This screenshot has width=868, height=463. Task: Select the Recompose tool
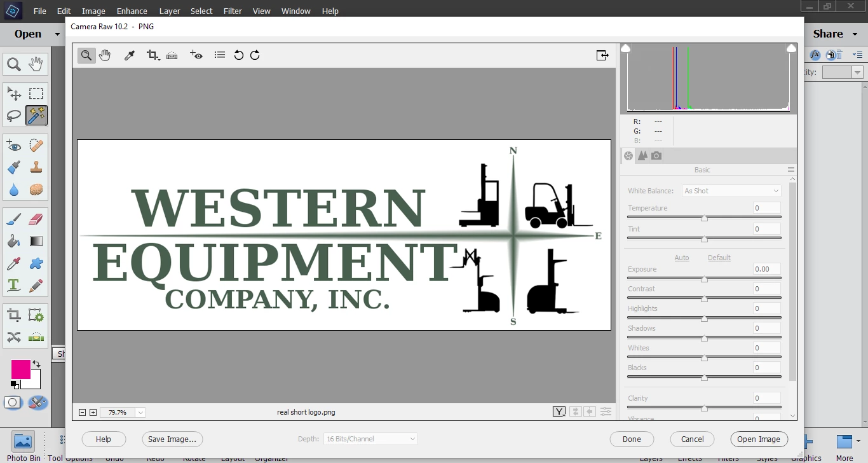(x=36, y=315)
